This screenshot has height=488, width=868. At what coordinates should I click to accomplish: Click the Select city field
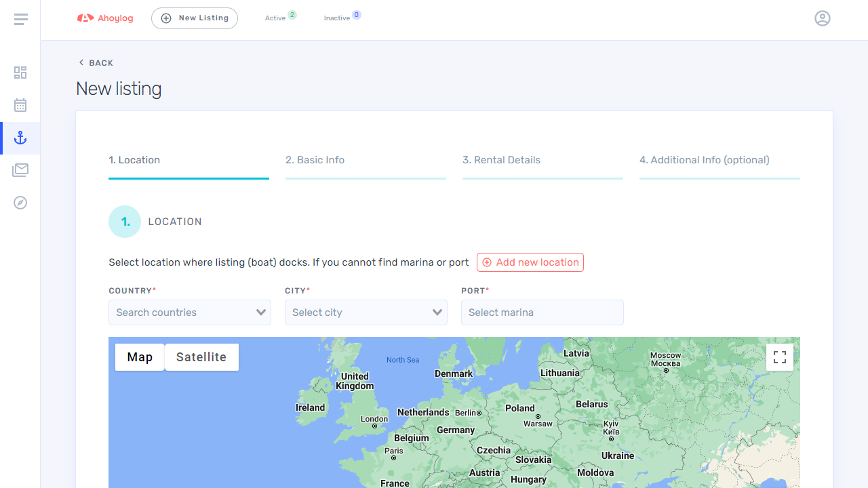tap(366, 312)
